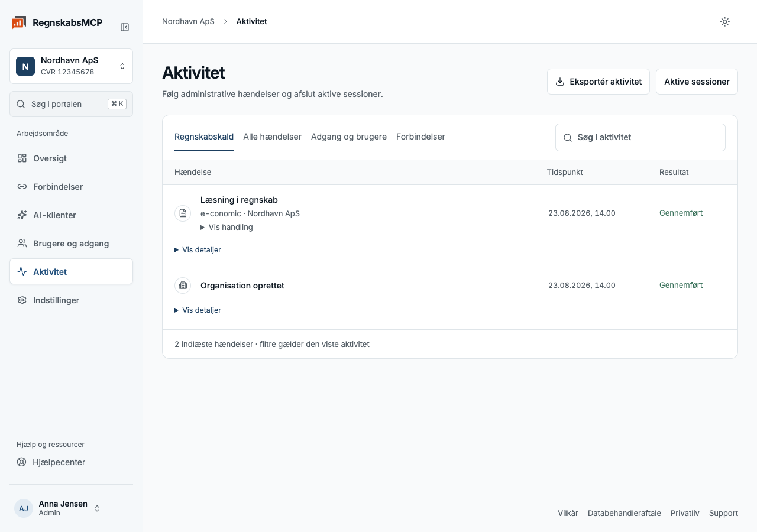757x532 pixels.
Task: Click Læsning i regnskab event title
Action: (239, 200)
